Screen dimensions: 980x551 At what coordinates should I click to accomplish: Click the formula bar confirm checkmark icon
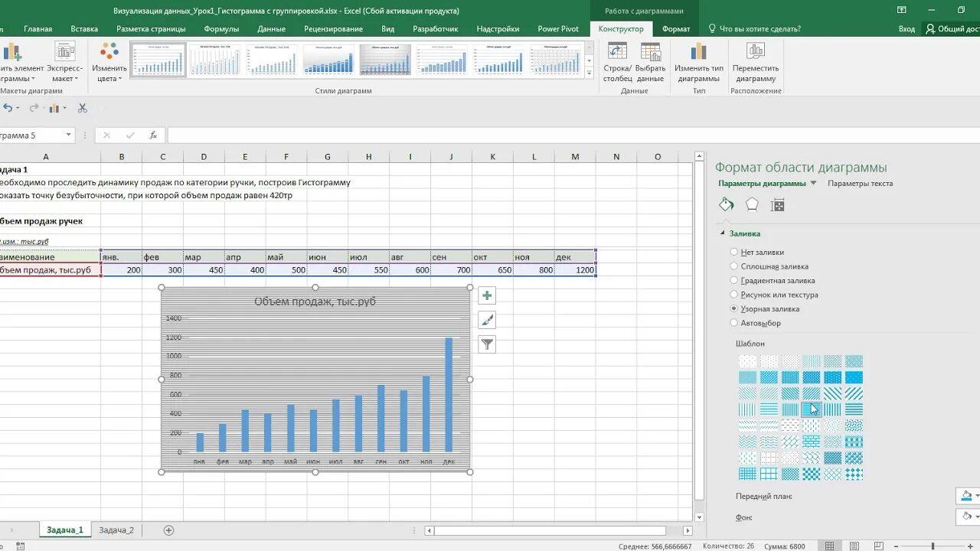tap(130, 135)
